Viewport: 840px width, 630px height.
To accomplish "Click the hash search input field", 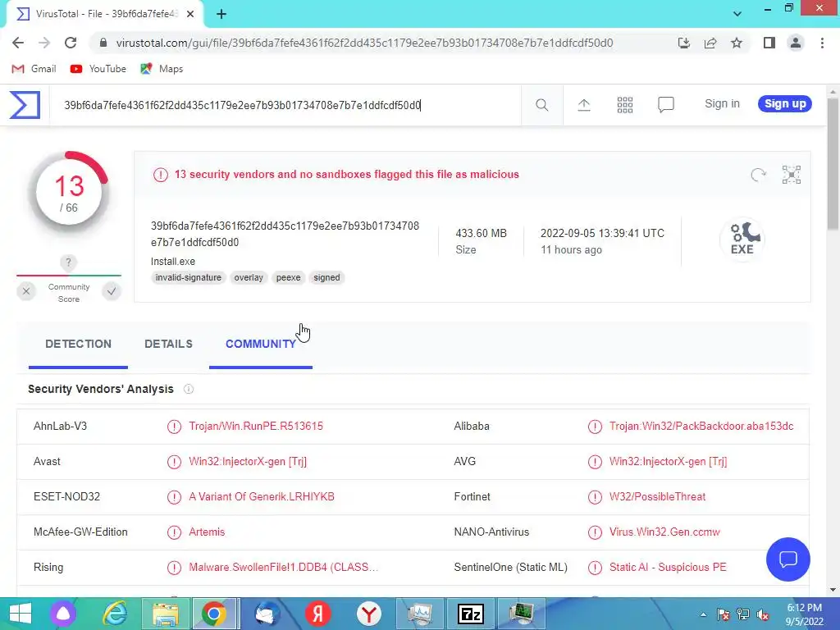I will (x=285, y=105).
